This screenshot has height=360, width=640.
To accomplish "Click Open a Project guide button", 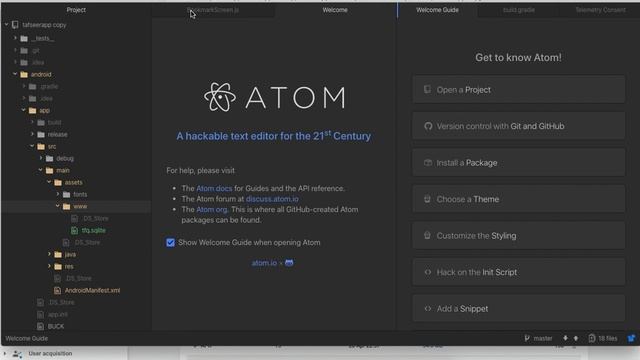I will pos(518,89).
